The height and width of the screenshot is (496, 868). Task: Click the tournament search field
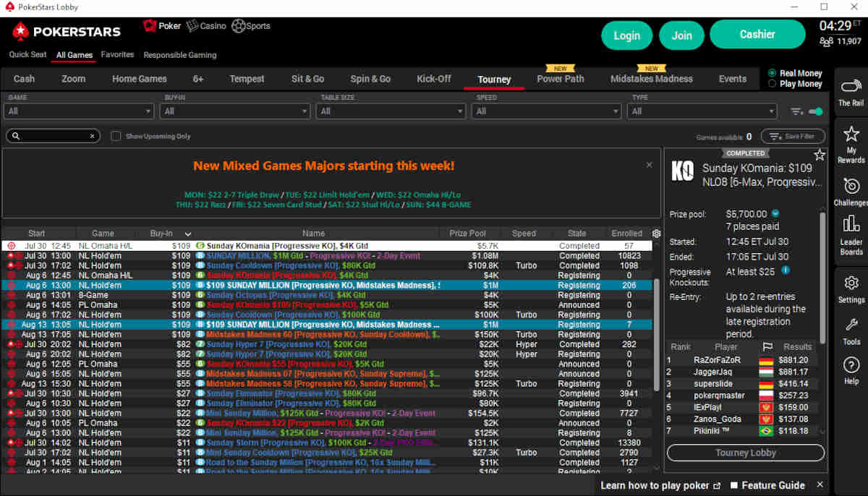click(53, 136)
